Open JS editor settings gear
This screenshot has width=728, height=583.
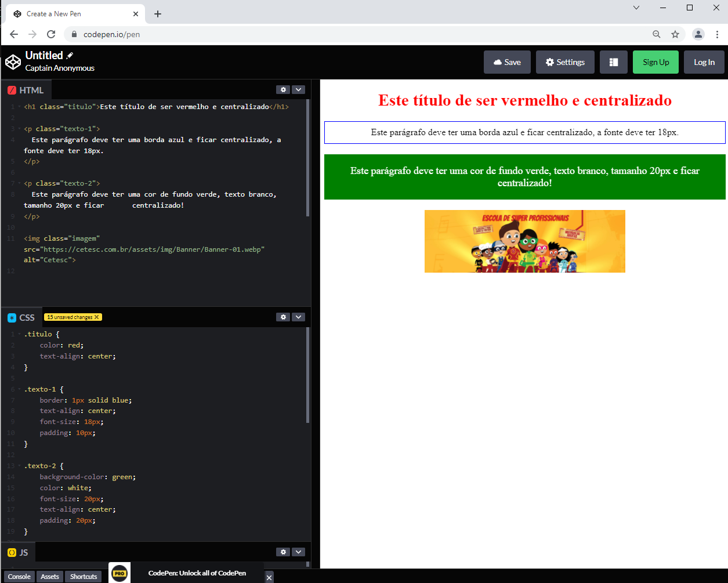[x=282, y=552]
